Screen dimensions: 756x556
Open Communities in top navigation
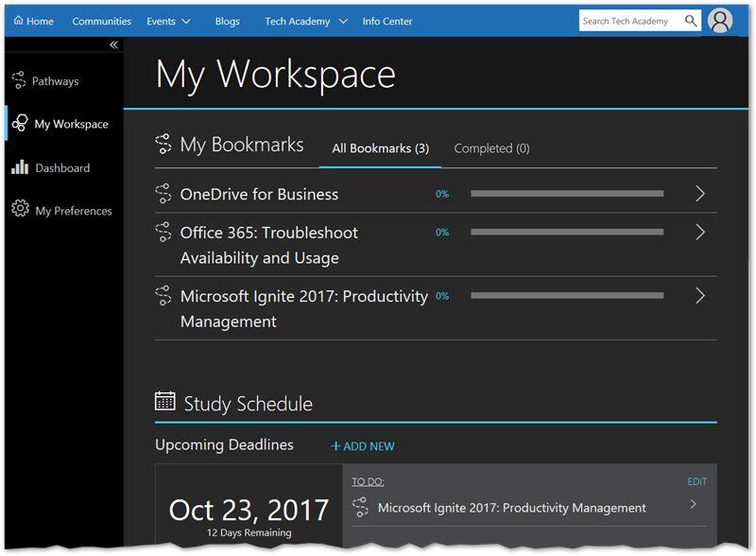coord(102,21)
